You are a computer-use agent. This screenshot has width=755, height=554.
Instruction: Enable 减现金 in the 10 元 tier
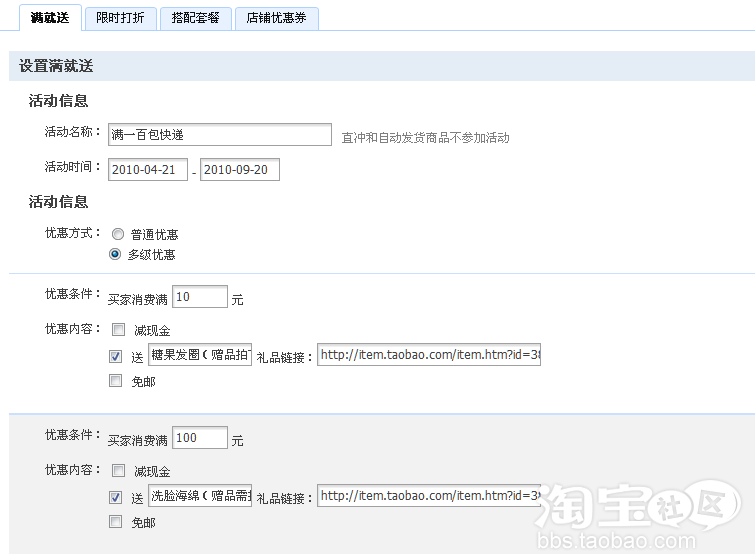click(117, 330)
